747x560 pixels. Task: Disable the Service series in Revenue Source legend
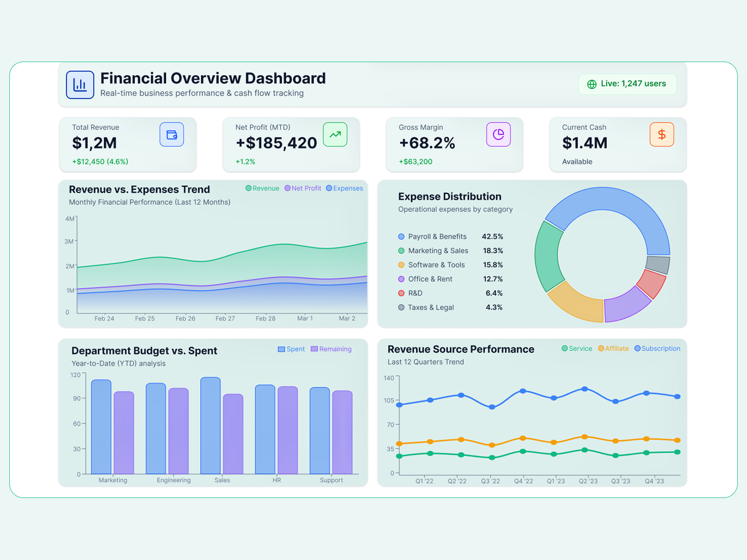[577, 349]
